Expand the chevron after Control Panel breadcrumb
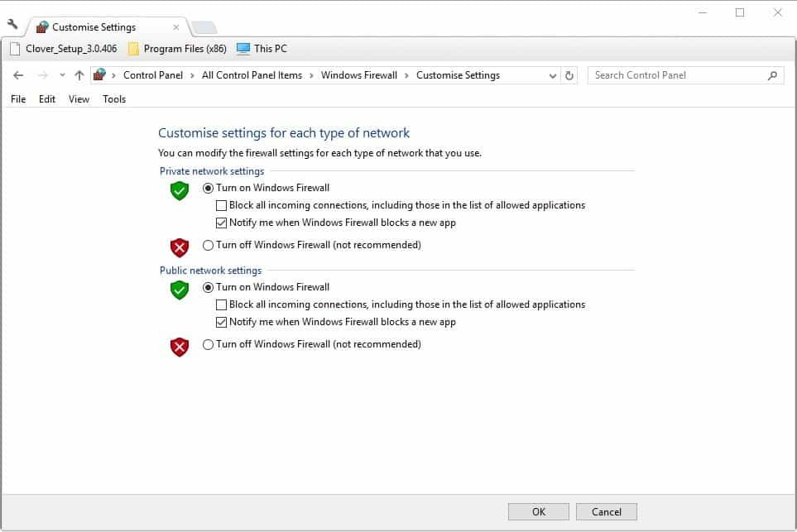Viewport: 797px width, 532px height. click(x=193, y=75)
